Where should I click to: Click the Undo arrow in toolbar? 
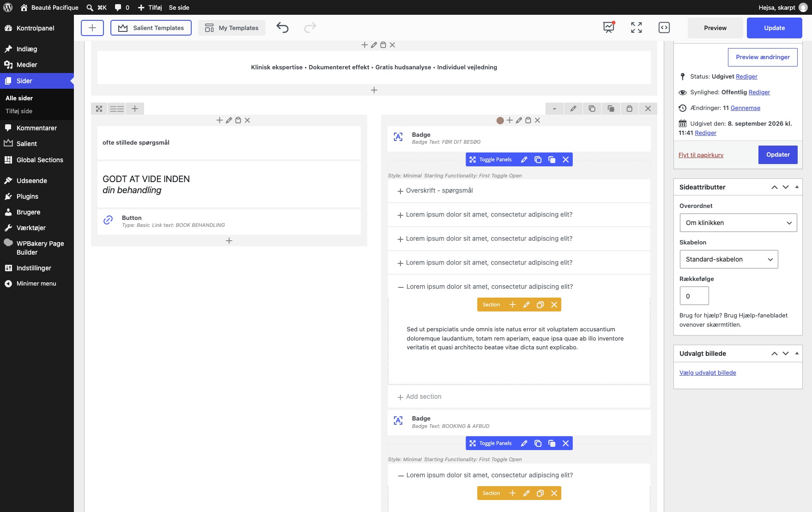tap(282, 28)
